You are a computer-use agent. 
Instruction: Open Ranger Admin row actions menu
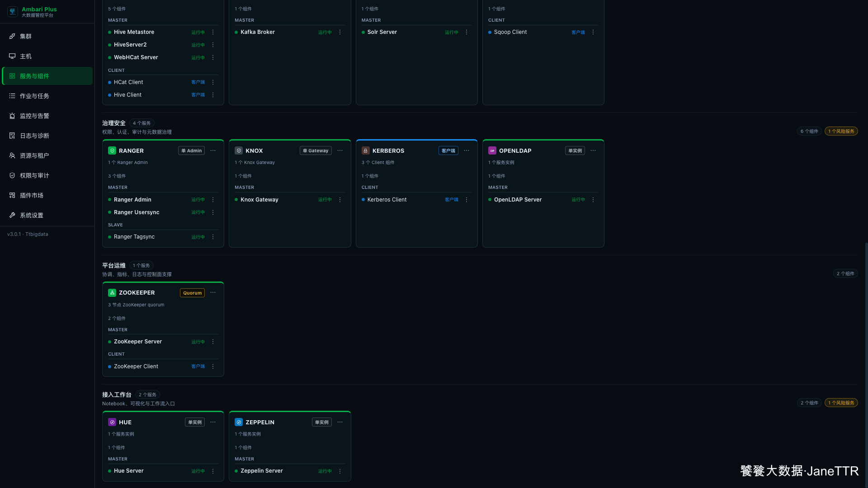[213, 200]
